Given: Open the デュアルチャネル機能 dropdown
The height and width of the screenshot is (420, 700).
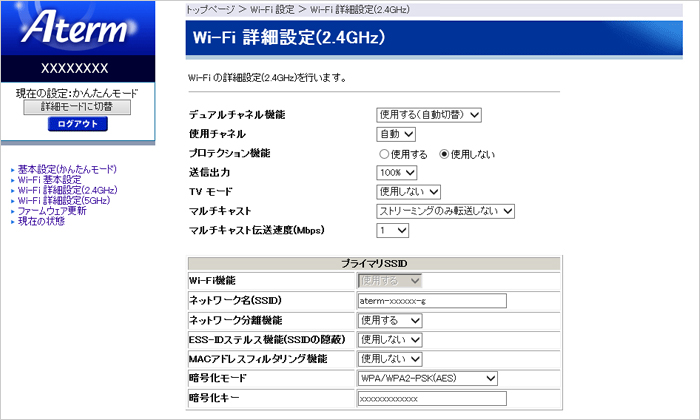Looking at the screenshot, I should pos(429,115).
